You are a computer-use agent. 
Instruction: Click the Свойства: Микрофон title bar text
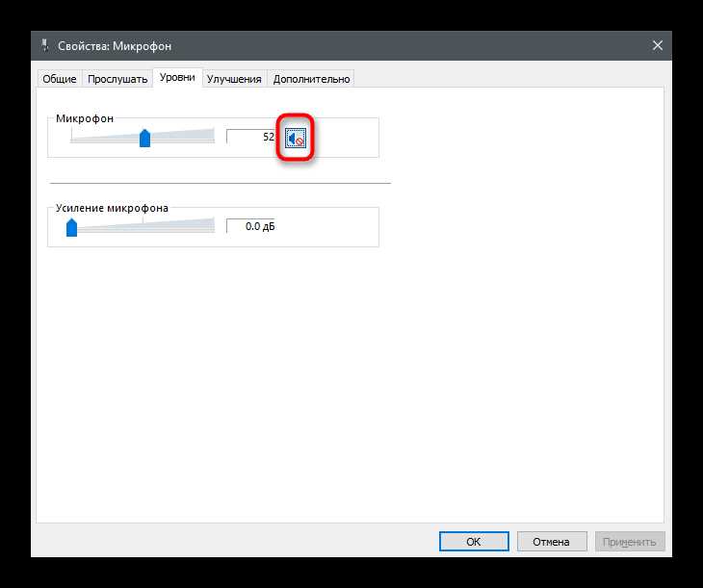(x=115, y=46)
